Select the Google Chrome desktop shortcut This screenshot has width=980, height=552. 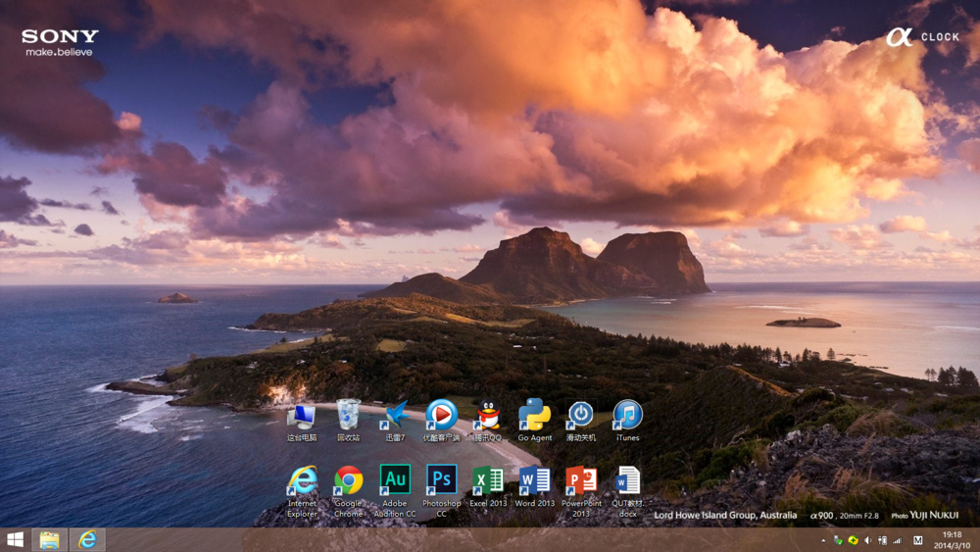tap(348, 491)
